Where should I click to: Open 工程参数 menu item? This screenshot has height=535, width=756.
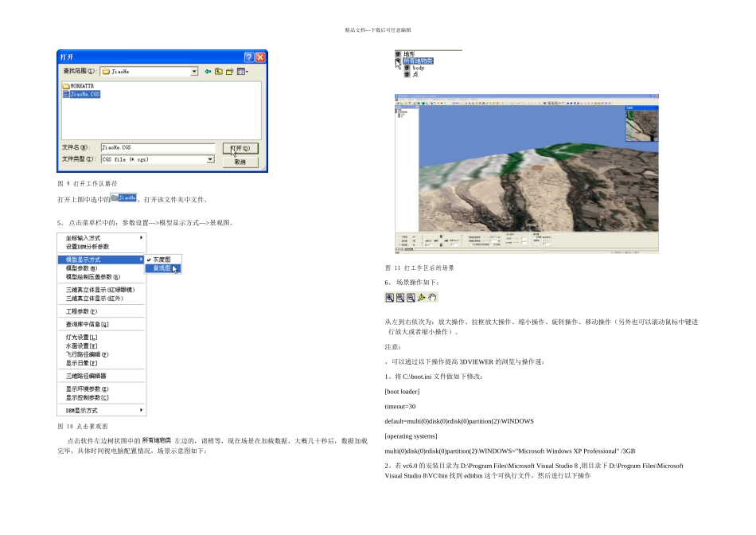[x=101, y=311]
